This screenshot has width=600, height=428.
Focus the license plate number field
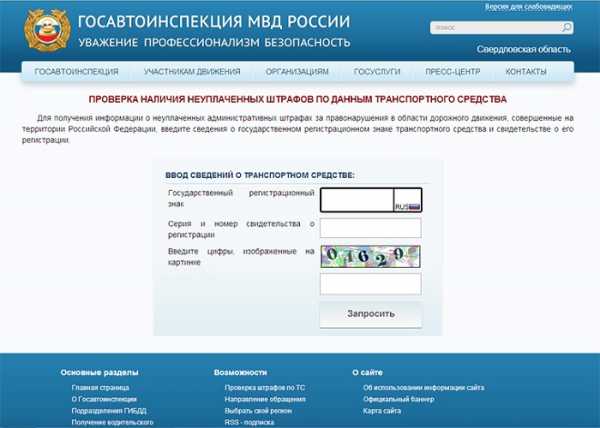(357, 200)
